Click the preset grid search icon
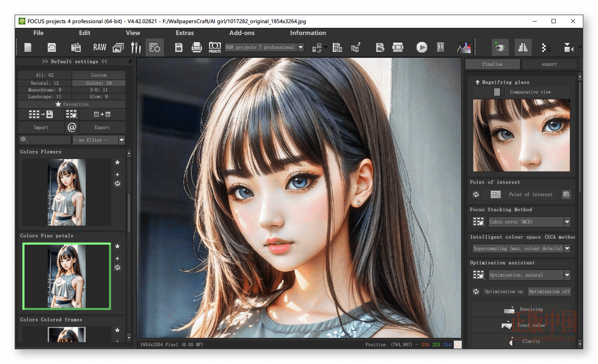 coord(71,114)
